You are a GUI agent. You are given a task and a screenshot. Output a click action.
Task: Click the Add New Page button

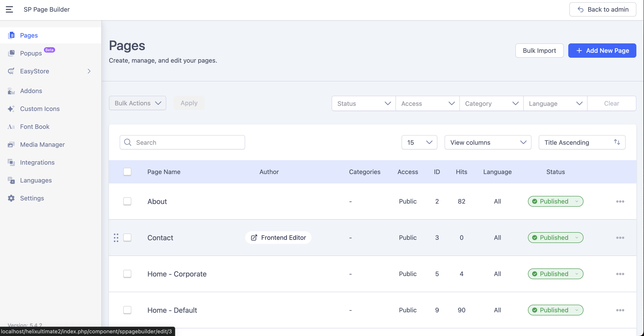coord(602,51)
